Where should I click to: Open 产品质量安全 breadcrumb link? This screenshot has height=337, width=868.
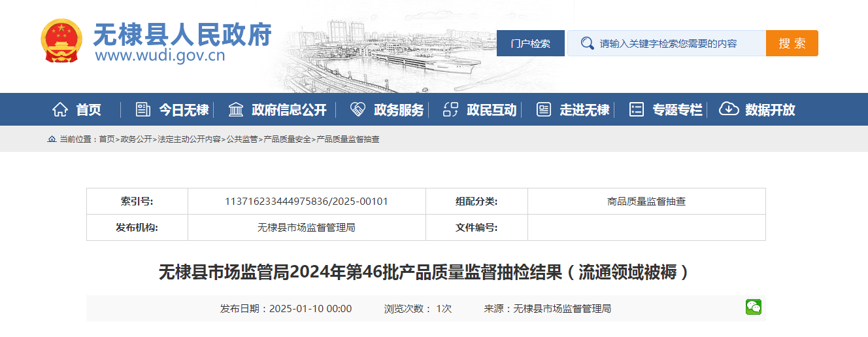[287, 139]
